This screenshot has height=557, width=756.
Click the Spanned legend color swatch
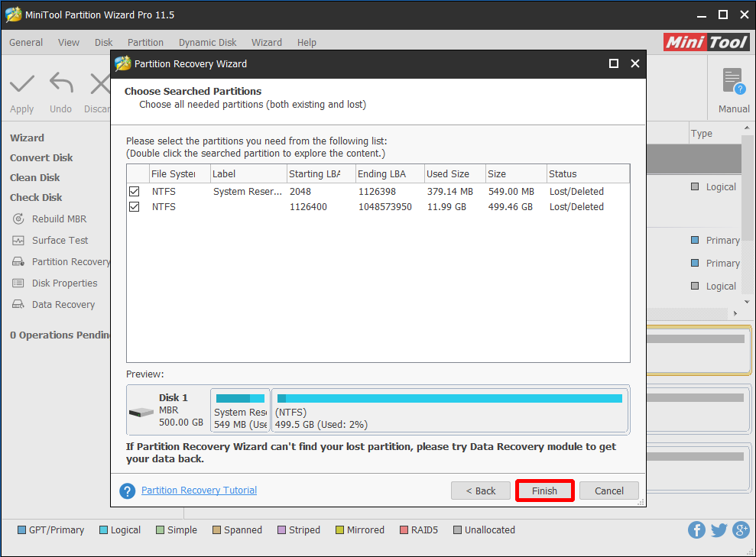[217, 530]
